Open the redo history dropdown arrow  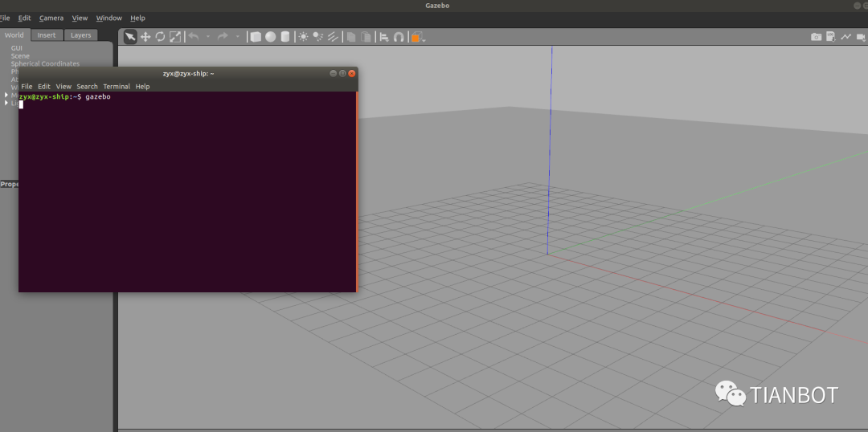coord(237,37)
